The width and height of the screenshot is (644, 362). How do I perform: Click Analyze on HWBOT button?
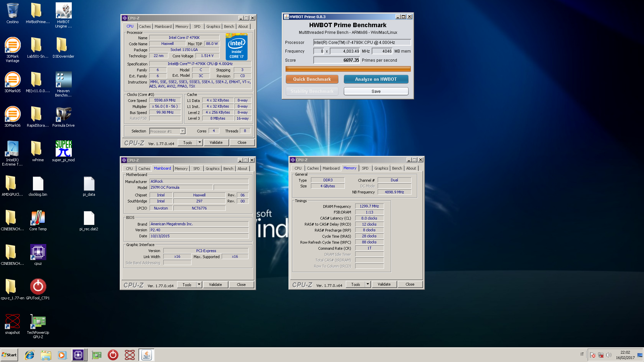click(x=376, y=79)
